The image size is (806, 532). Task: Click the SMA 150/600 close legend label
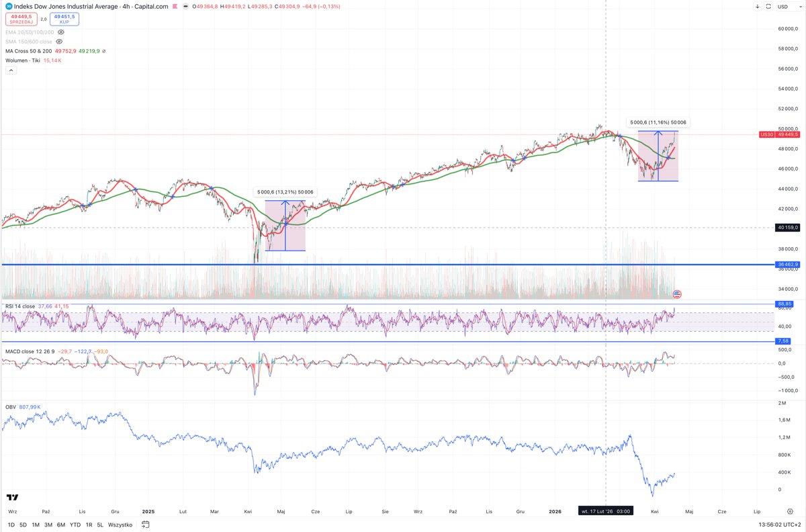point(29,41)
